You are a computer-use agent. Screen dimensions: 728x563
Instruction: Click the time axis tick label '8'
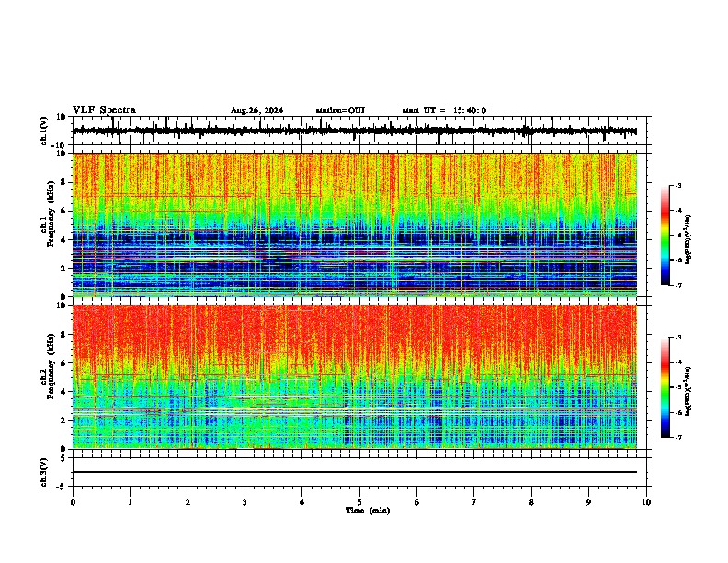tap(531, 502)
